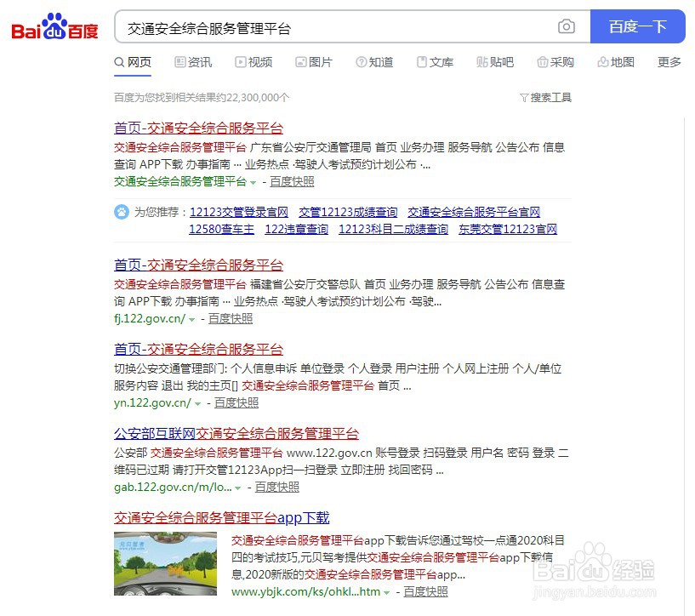The width and height of the screenshot is (695, 616).
Task: Open 百度快照 for gab.122.gov.cn result
Action: (x=277, y=487)
